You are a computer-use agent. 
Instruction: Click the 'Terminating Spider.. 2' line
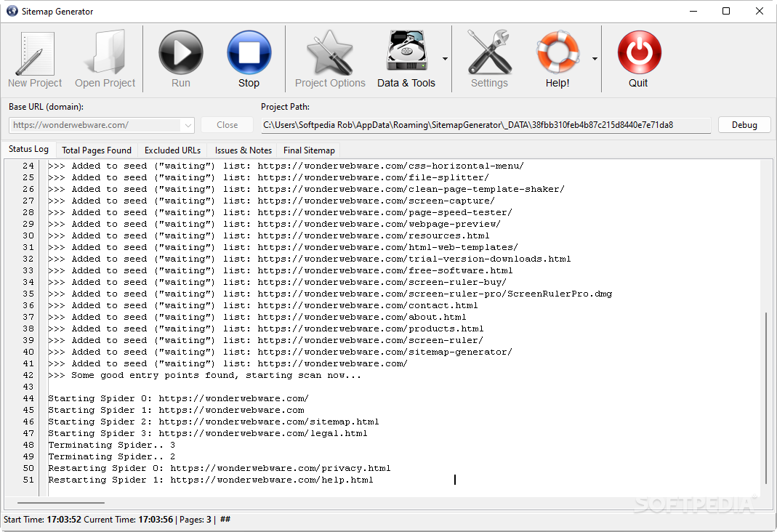coord(111,456)
